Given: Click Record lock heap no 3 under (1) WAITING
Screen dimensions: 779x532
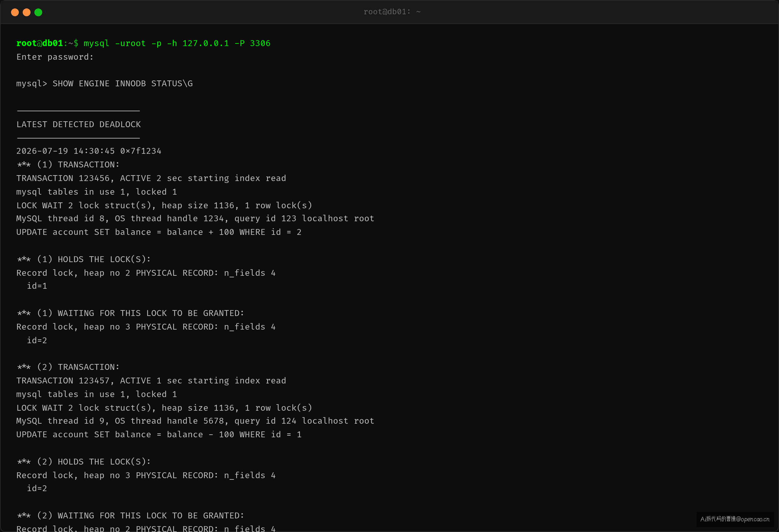Looking at the screenshot, I should point(146,327).
